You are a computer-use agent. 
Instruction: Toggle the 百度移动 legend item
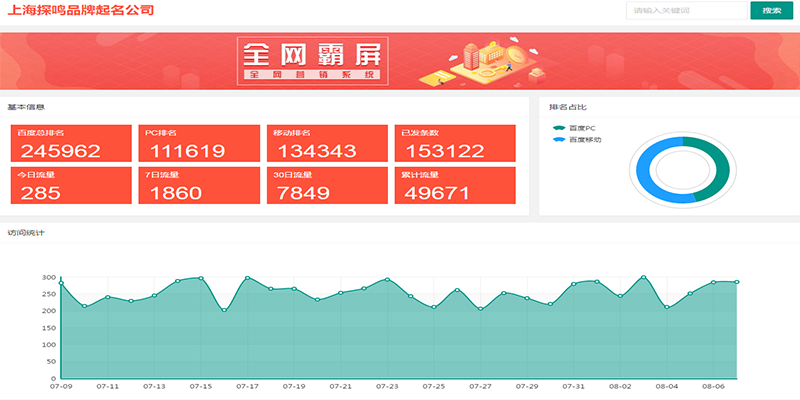tap(585, 140)
